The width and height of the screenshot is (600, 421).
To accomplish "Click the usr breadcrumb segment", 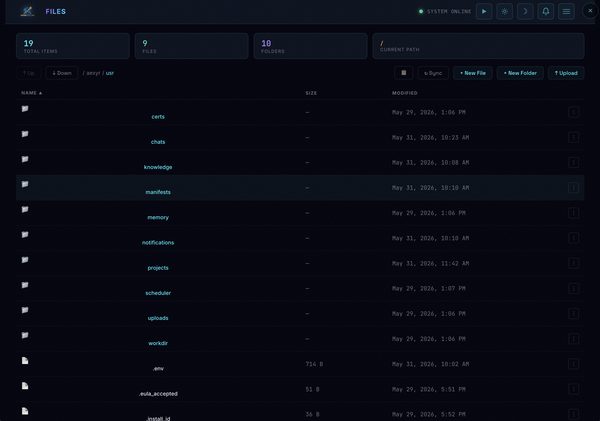I will (110, 73).
